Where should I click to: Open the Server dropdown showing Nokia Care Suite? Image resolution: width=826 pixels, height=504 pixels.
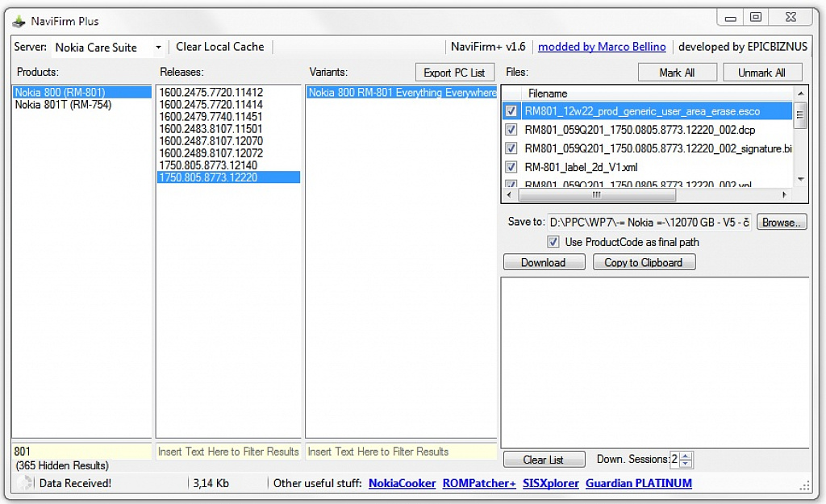pyautogui.click(x=107, y=48)
